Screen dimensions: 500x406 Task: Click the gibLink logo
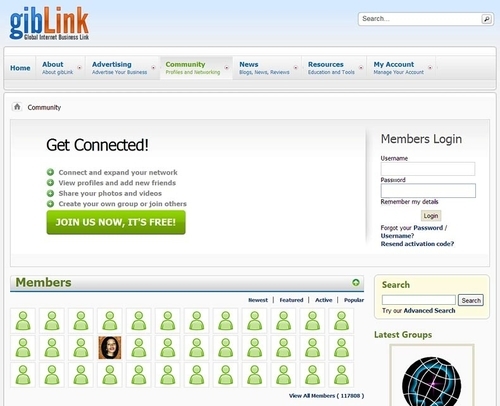(49, 23)
